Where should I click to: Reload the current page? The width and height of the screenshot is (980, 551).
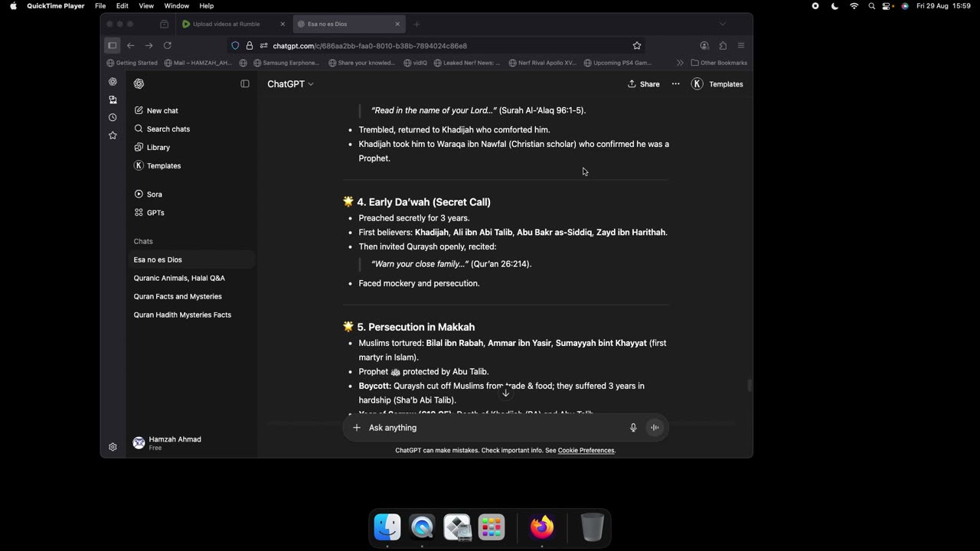(x=168, y=45)
